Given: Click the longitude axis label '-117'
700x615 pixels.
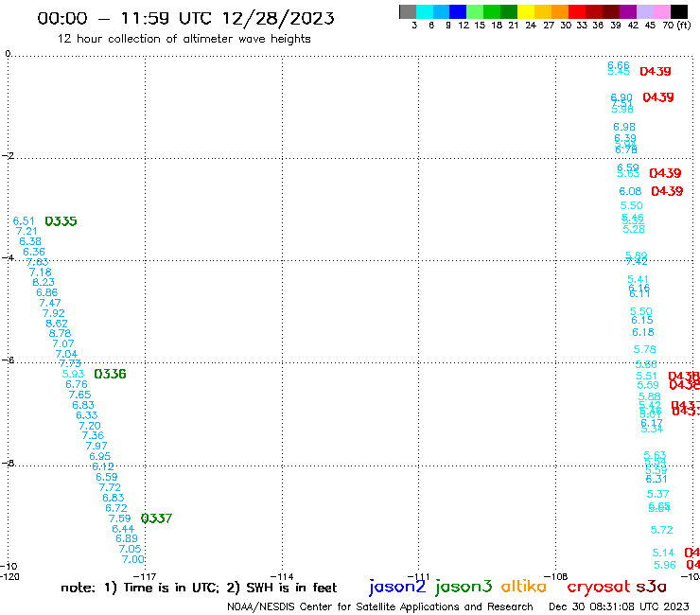Looking at the screenshot, I should pyautogui.click(x=145, y=576).
